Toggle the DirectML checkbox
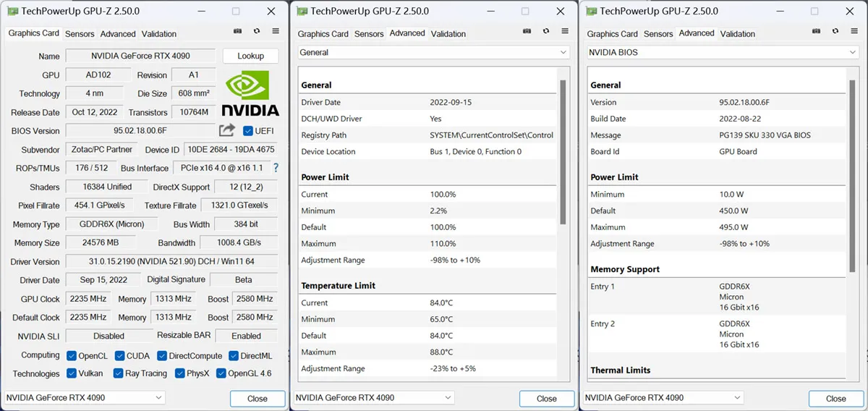The width and height of the screenshot is (868, 411). [234, 355]
